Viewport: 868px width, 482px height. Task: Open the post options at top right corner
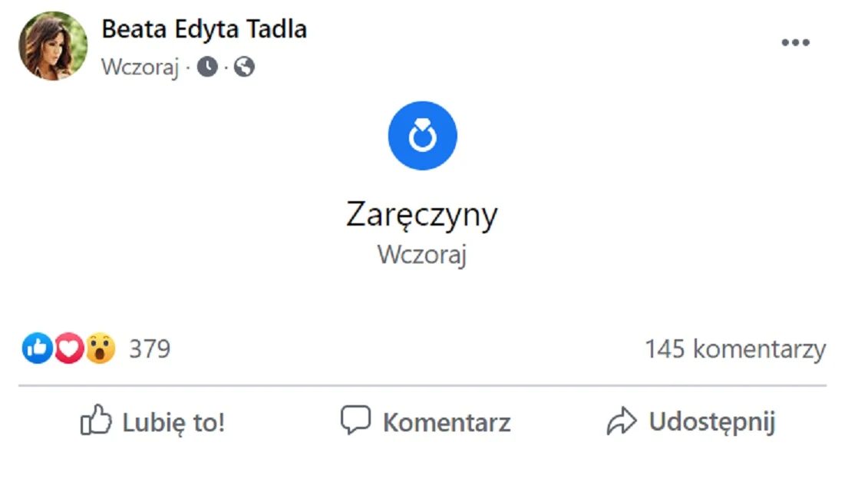(796, 42)
